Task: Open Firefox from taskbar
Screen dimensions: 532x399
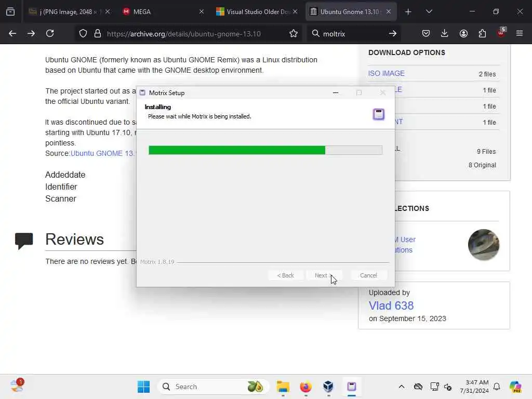Action: 305,387
